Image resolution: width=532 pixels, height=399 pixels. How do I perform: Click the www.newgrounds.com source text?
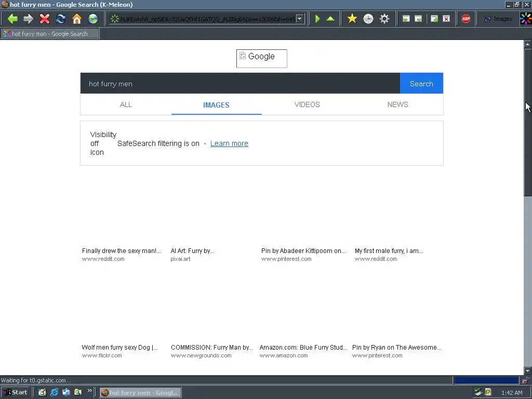click(x=201, y=355)
